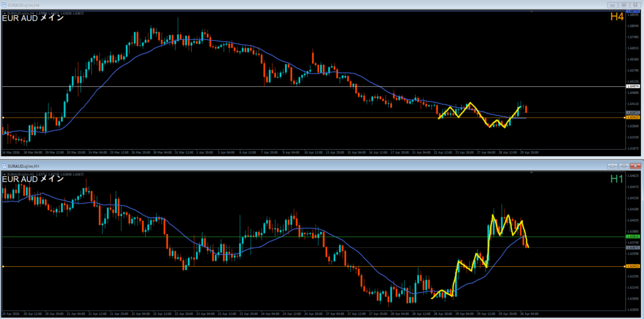This screenshot has width=644, height=319.
Task: Click orange 1.63423 price tag on H4 chart
Action: [x=633, y=118]
